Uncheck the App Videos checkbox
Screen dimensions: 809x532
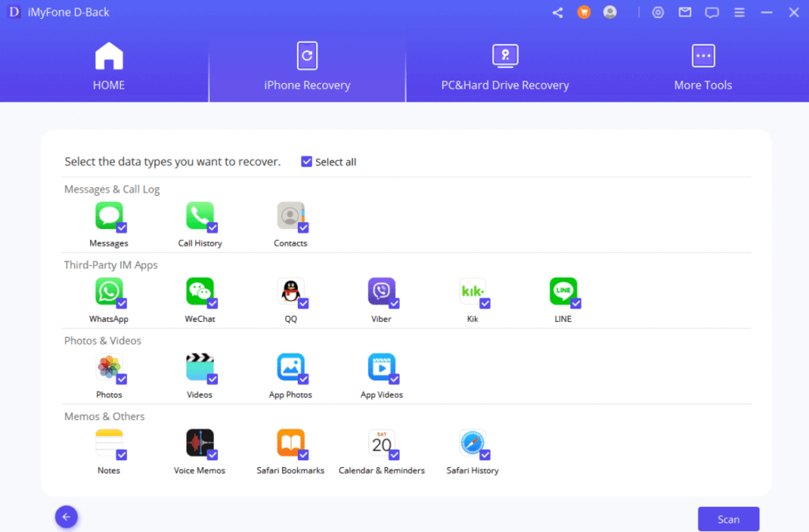point(394,380)
